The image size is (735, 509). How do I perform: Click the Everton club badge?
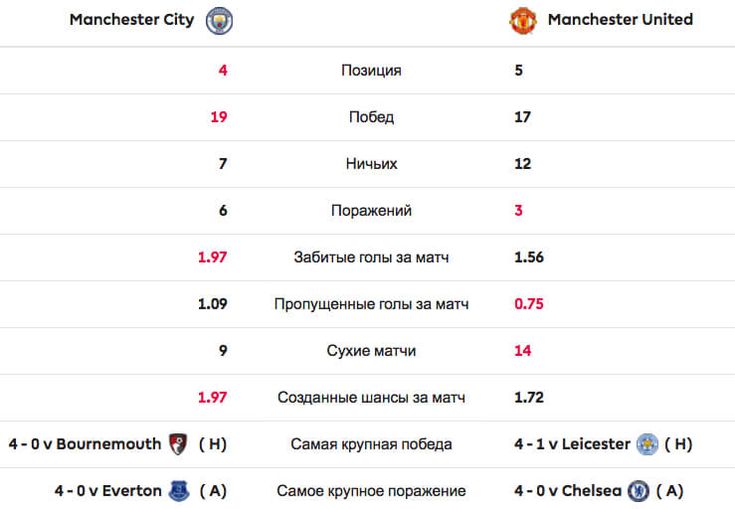pyautogui.click(x=179, y=491)
